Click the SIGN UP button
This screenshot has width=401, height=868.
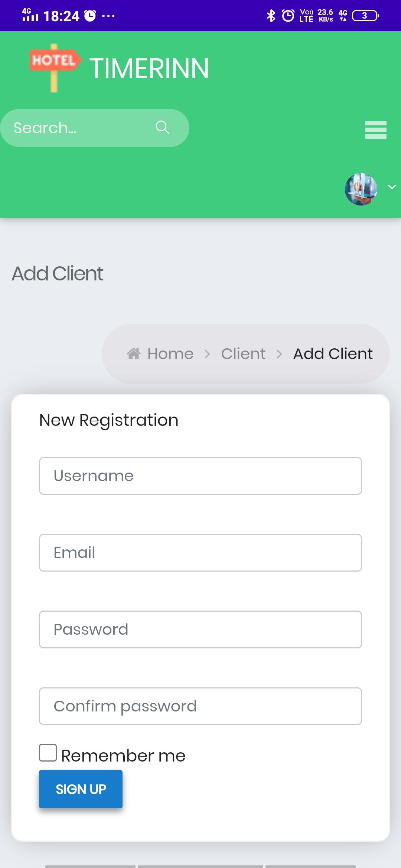click(x=81, y=789)
